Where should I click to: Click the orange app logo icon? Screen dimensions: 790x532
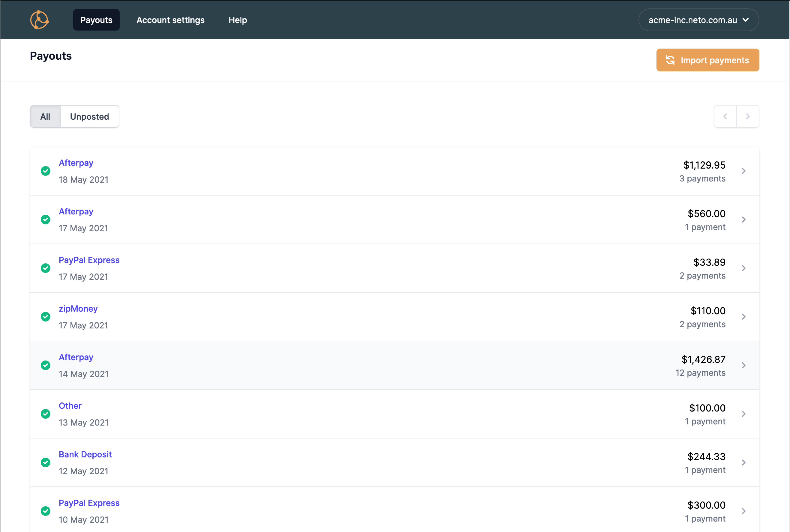39,20
